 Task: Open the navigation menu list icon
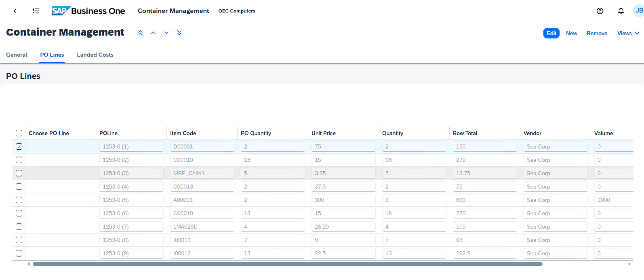(x=36, y=11)
